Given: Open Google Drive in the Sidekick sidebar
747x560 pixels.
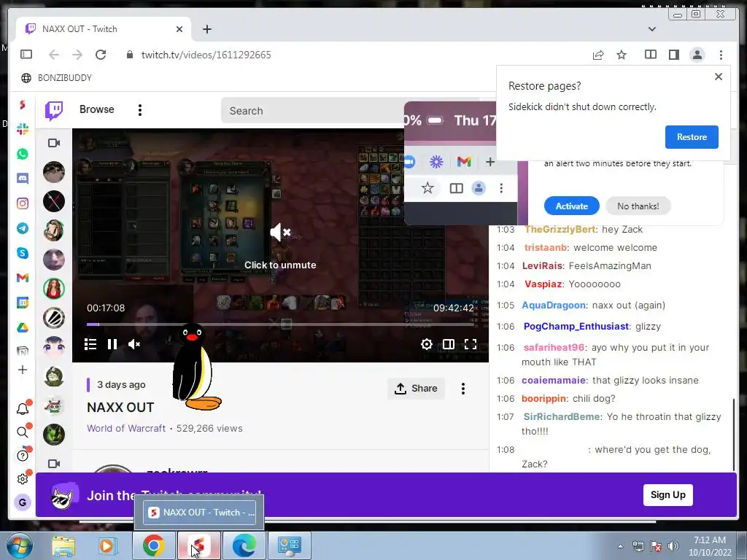Looking at the screenshot, I should [x=23, y=327].
